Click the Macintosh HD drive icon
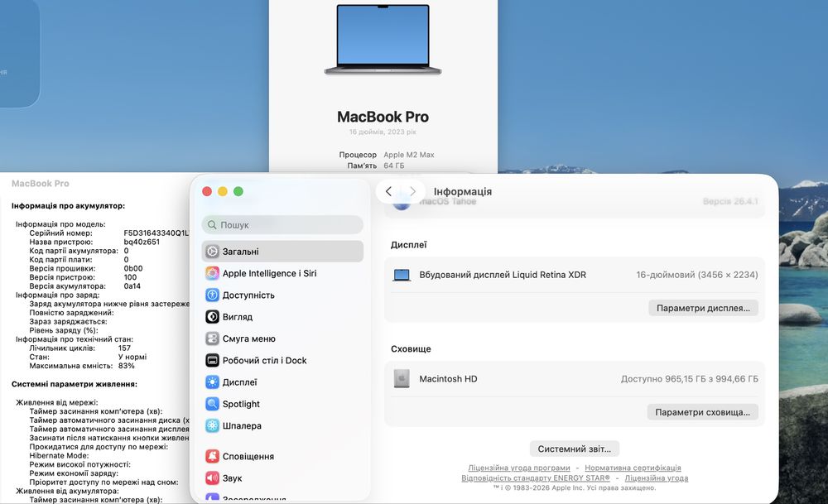Screen dimensions: 828x504 point(402,379)
